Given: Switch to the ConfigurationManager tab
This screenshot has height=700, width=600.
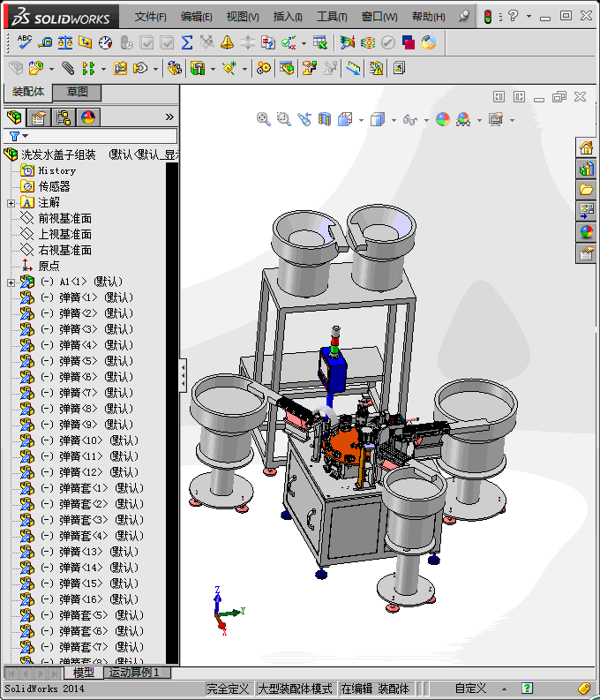Looking at the screenshot, I should (x=64, y=117).
